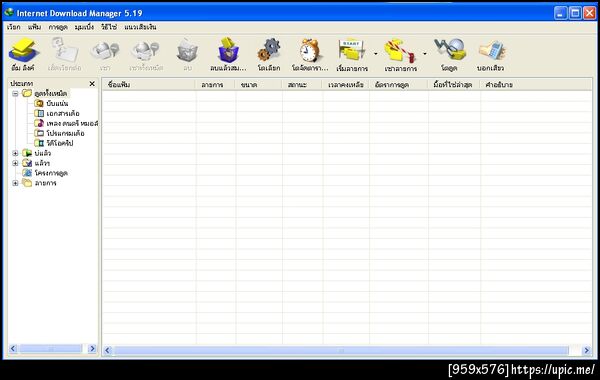The width and height of the screenshot is (600, 380).
Task: Click the Add URL toolbar icon
Action: [x=23, y=51]
